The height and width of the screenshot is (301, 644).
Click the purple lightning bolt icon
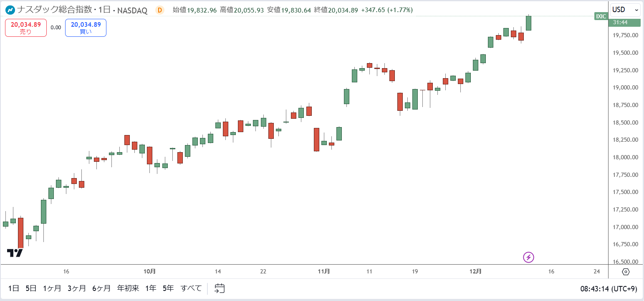point(529,257)
